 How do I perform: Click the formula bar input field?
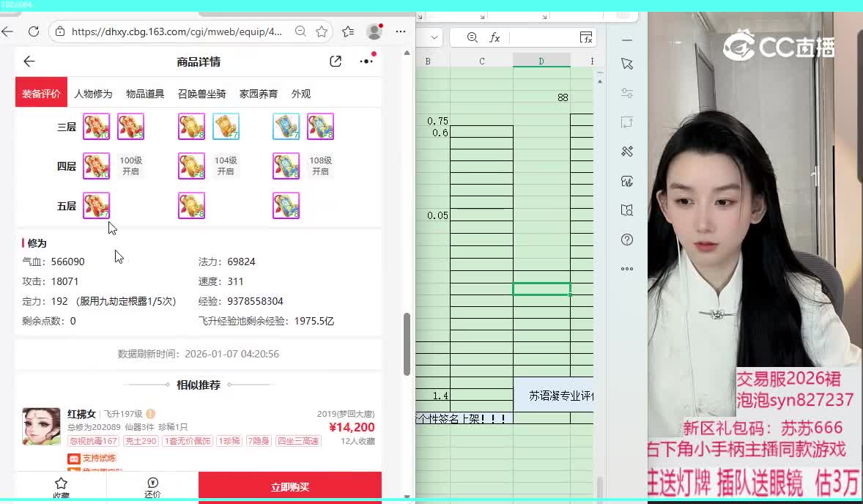542,37
